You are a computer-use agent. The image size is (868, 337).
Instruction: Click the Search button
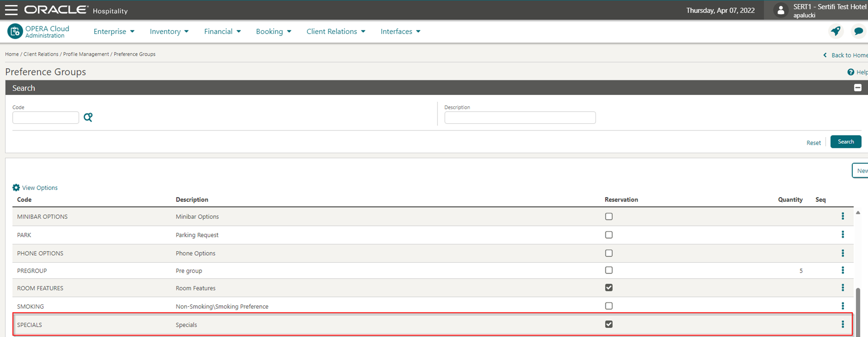tap(846, 142)
